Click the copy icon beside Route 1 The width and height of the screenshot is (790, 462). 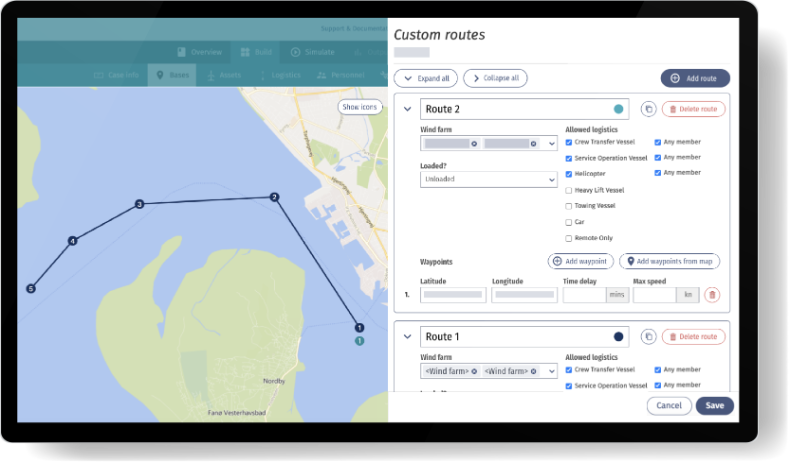[x=648, y=337]
